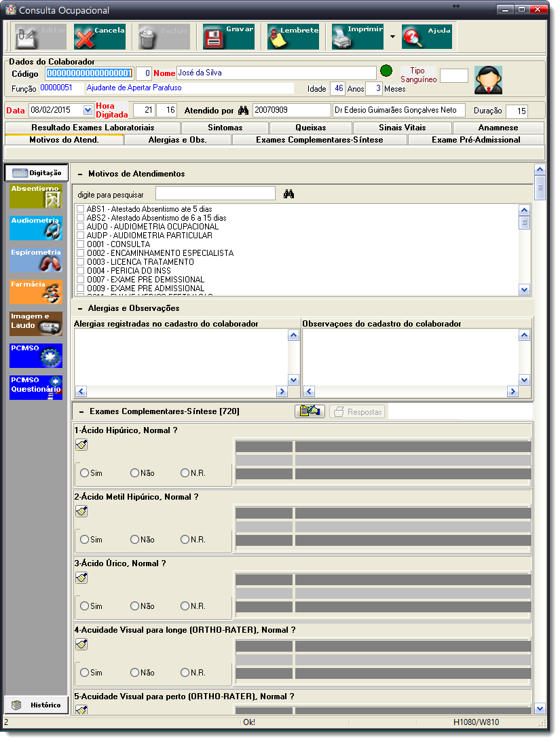Open the Data date dropdown arrow
The width and height of the screenshot is (560, 742).
(88, 110)
